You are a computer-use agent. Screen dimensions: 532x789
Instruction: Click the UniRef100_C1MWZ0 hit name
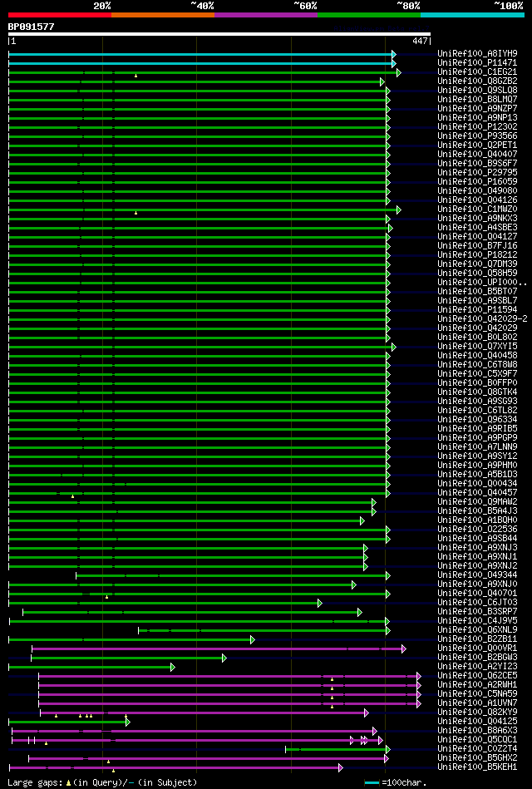point(478,210)
